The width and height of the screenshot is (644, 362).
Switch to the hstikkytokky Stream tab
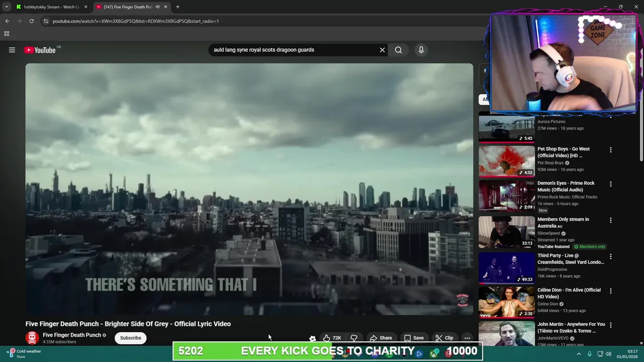pos(52,7)
